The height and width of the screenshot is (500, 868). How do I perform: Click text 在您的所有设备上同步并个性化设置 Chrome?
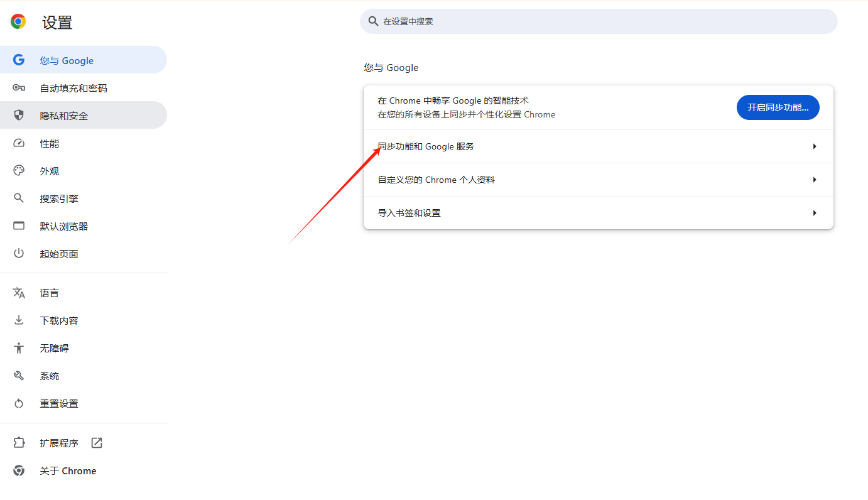[x=467, y=114]
